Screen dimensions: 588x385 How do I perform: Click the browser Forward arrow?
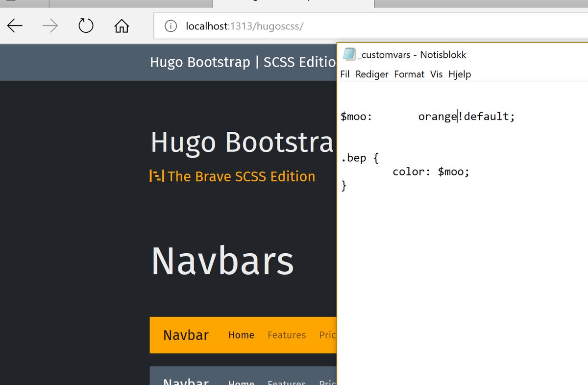pos(50,25)
